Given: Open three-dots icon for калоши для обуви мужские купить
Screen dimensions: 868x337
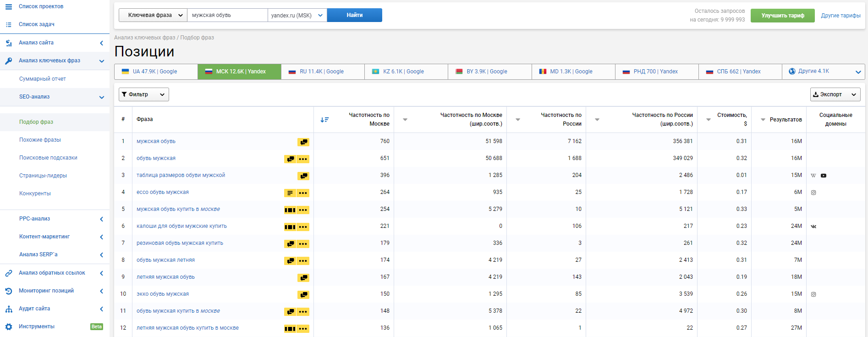Looking at the screenshot, I should (x=303, y=227).
